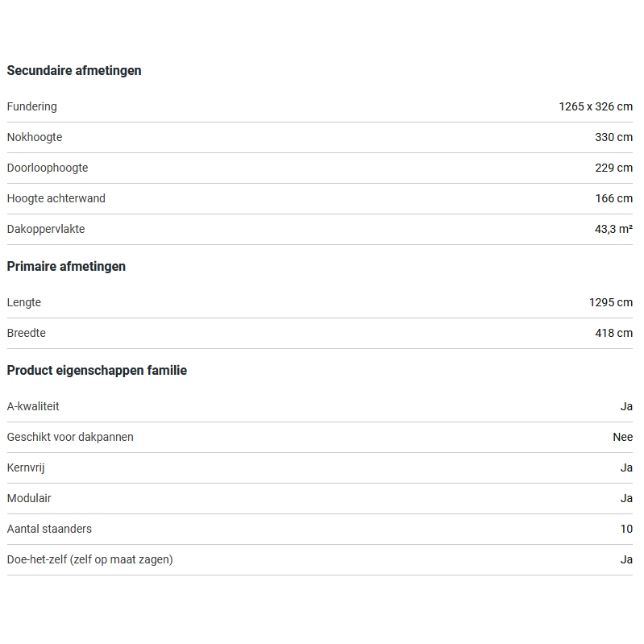Select the Doe-het-zelf row label
The width and height of the screenshot is (644, 644).
tap(89, 559)
